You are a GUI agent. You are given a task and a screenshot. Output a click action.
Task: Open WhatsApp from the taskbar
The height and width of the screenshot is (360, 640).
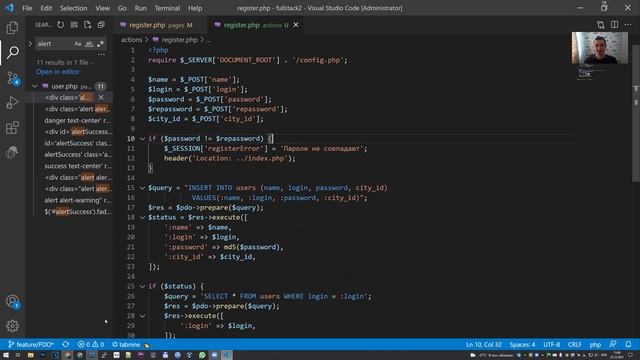tap(202, 355)
